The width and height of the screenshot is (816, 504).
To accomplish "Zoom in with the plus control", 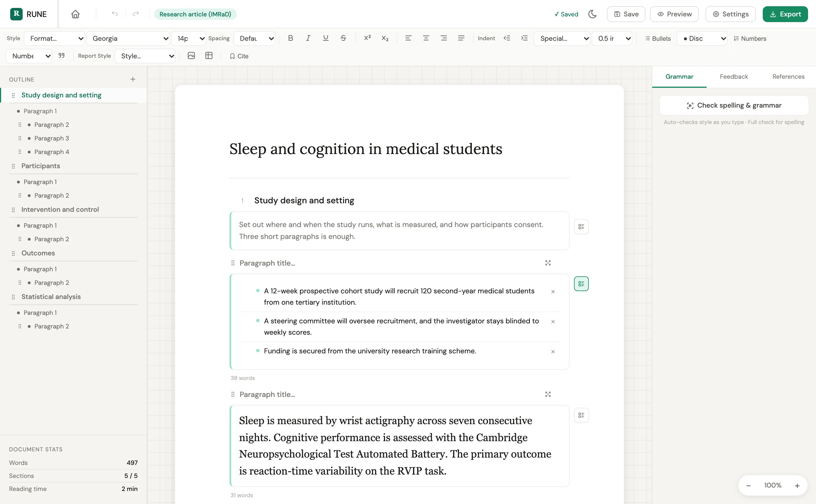I will pyautogui.click(x=797, y=485).
